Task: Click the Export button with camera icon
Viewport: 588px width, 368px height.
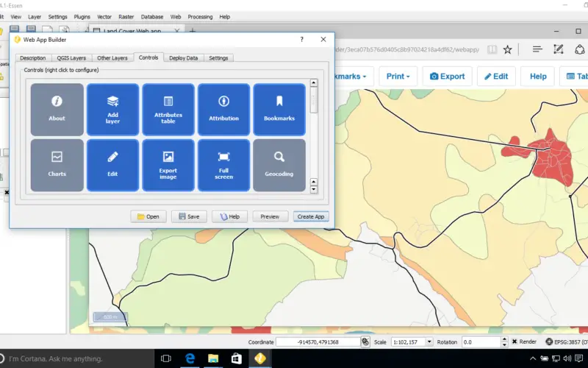Action: (448, 77)
